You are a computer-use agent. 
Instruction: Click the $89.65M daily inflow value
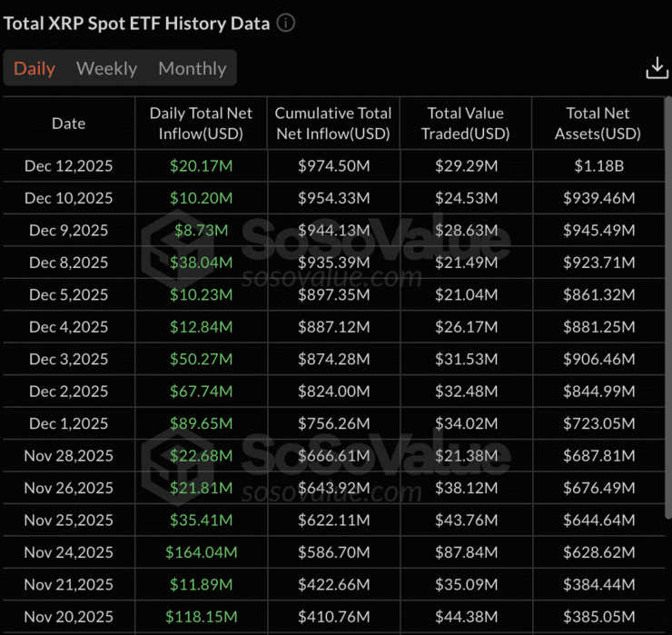201,423
